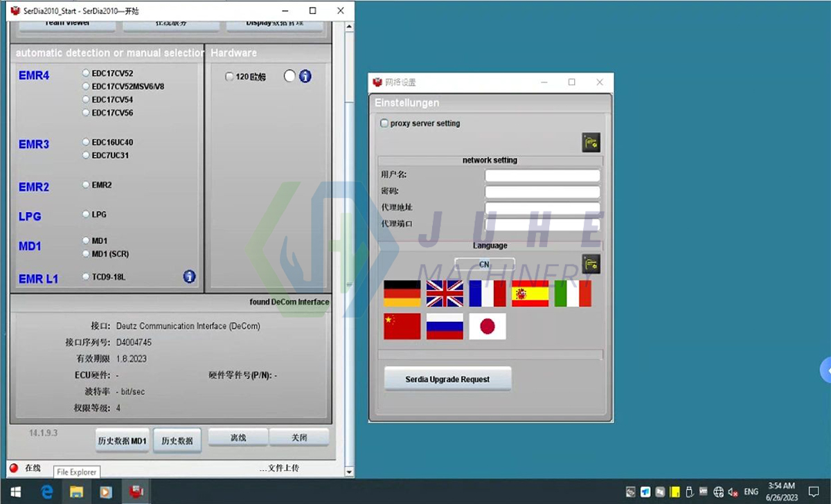The width and height of the screenshot is (831, 504).
Task: Click the info icon next to TCD9-18L
Action: tap(189, 276)
